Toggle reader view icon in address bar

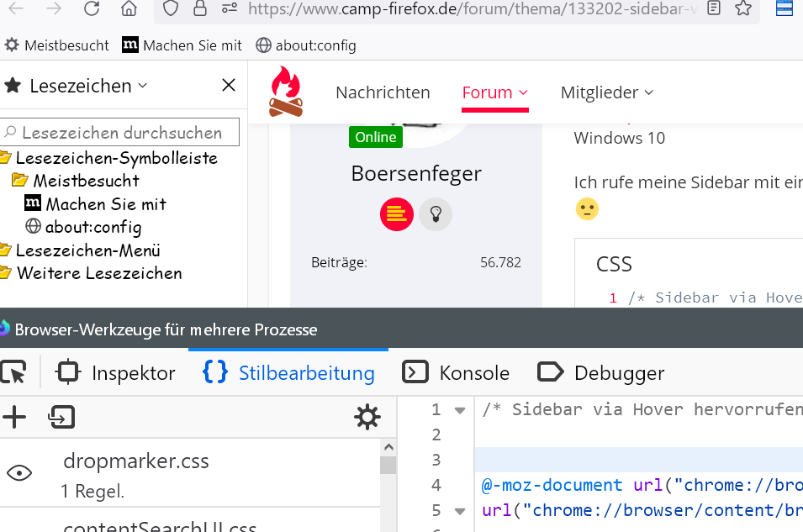click(x=714, y=9)
